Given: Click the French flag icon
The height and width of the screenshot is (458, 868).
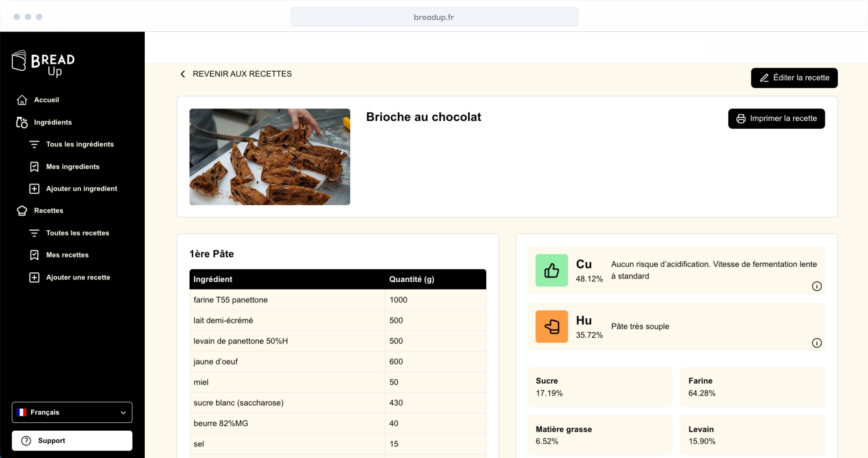Looking at the screenshot, I should point(21,412).
